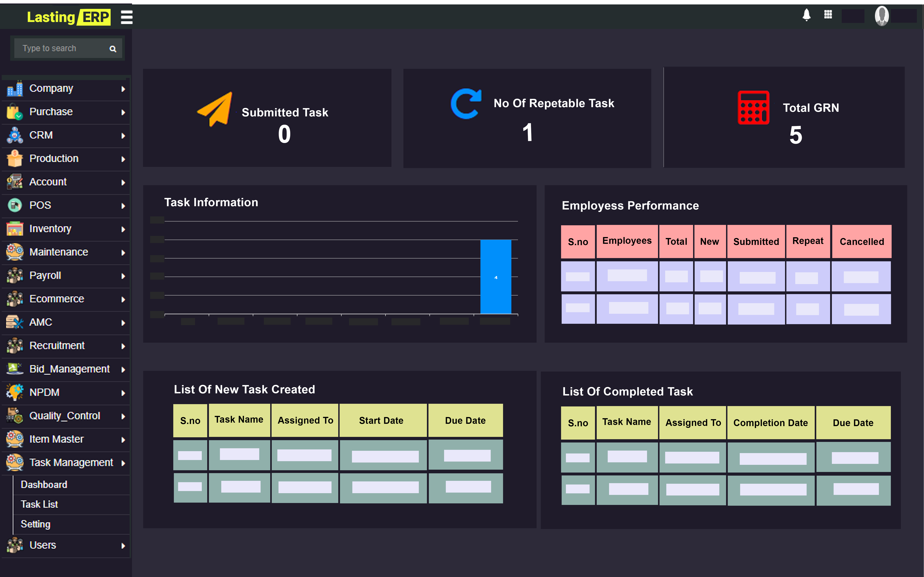Expand the Payroll submenu arrow
924x577 pixels.
point(123,276)
